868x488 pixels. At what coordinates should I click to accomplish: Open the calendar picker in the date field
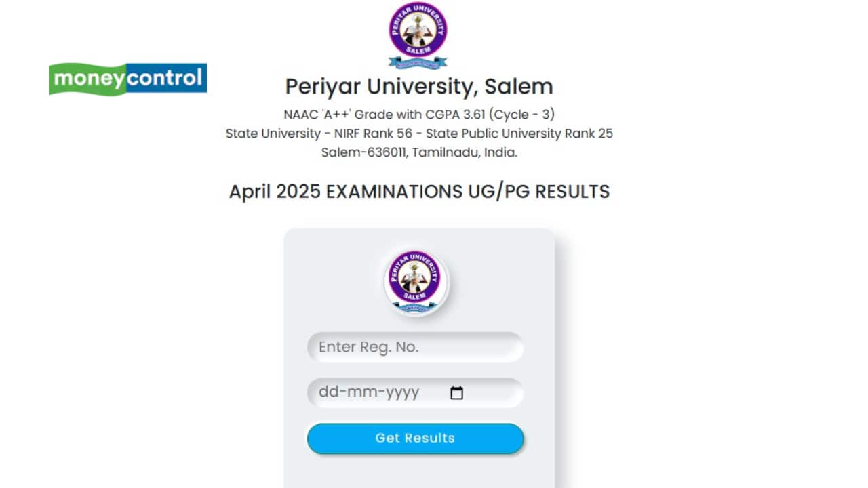point(458,392)
